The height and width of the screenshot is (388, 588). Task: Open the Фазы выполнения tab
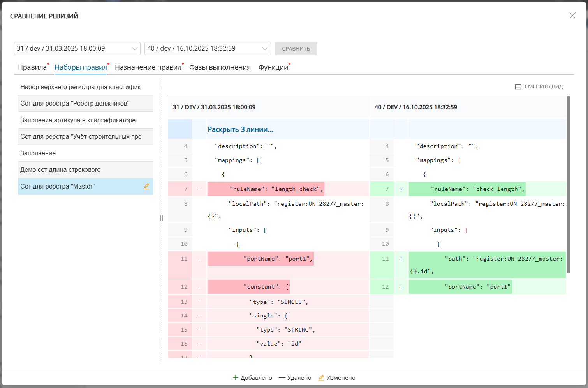(220, 67)
